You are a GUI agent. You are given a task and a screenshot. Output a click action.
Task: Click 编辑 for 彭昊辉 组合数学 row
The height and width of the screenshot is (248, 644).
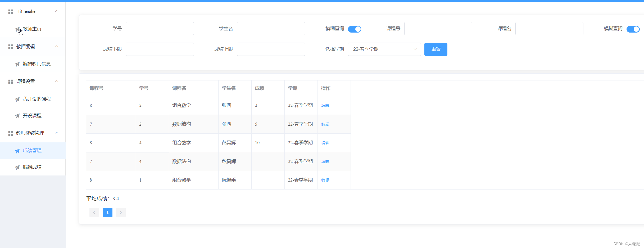click(325, 143)
